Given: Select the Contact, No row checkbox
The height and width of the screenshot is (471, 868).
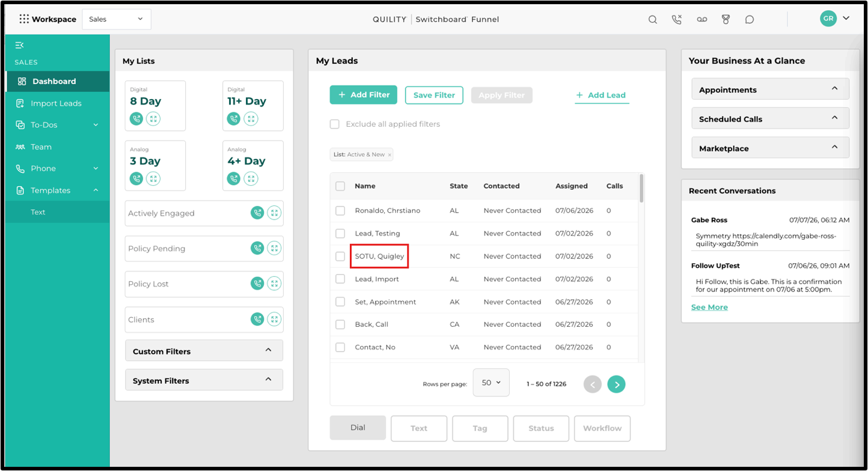Looking at the screenshot, I should tap(340, 347).
